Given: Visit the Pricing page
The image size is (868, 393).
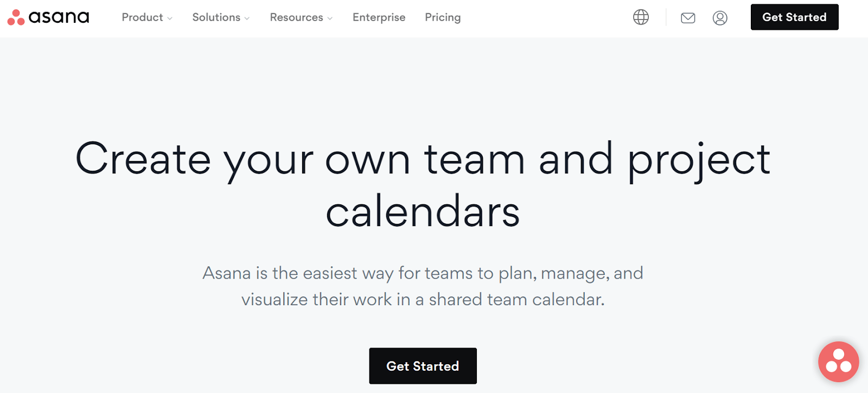Looking at the screenshot, I should pos(443,17).
